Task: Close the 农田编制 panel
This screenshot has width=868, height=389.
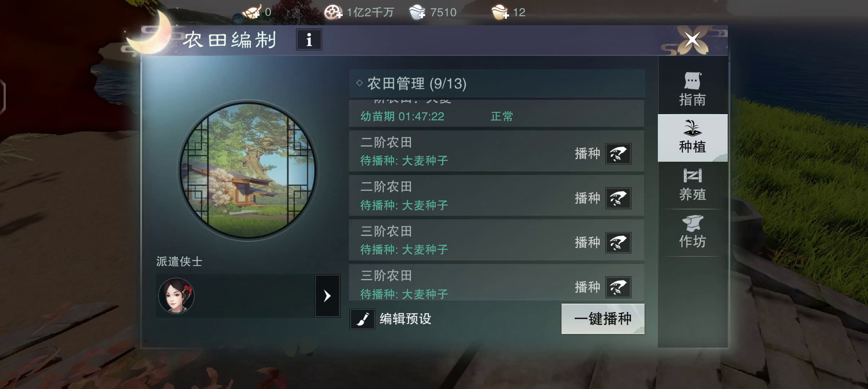Action: pyautogui.click(x=692, y=40)
